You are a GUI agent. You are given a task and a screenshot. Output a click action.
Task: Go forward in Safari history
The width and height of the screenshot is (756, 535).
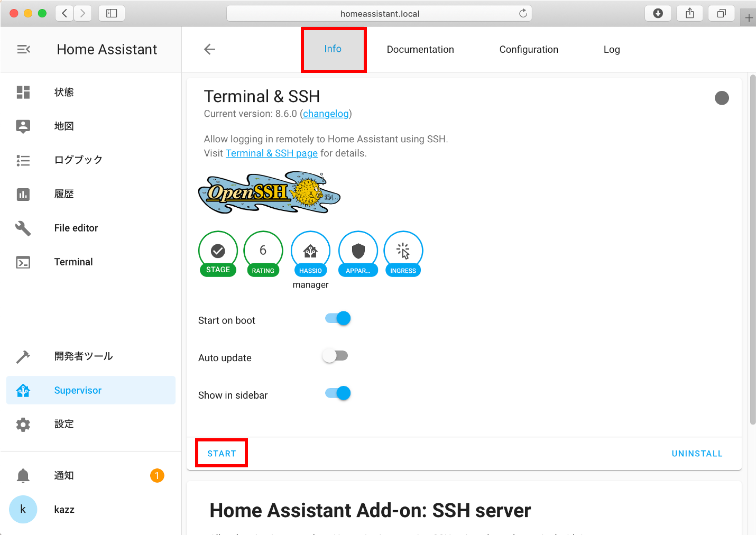coord(82,13)
